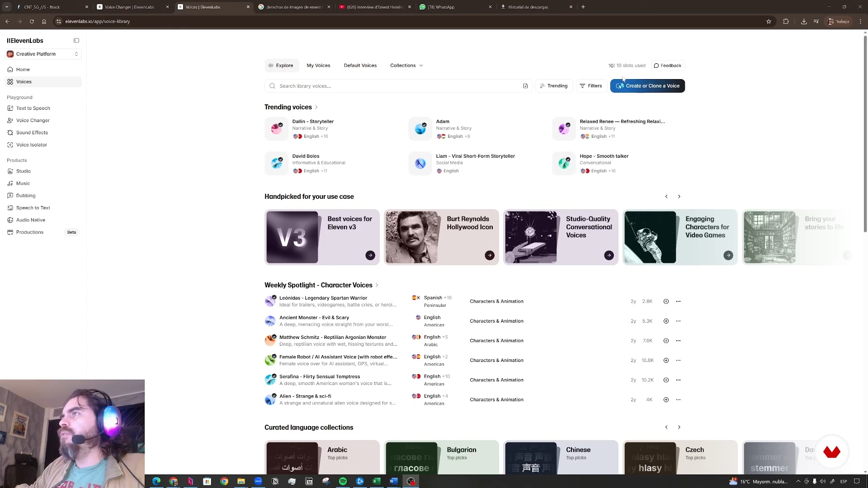
Task: Click Create or Clone a Voice button
Action: point(647,86)
